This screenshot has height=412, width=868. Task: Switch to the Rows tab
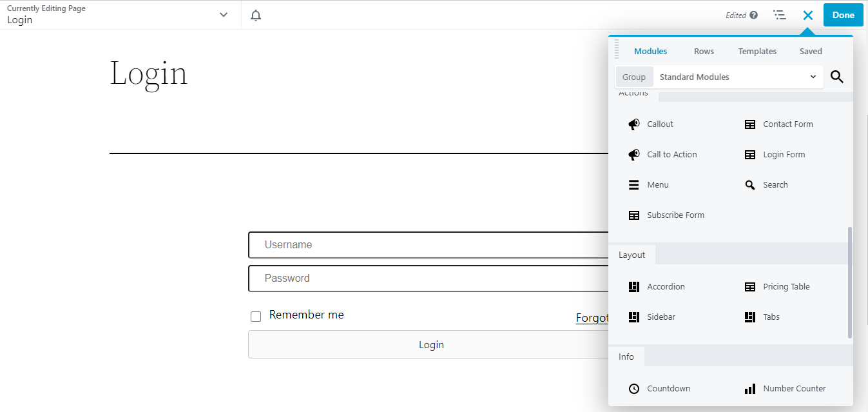pos(704,51)
